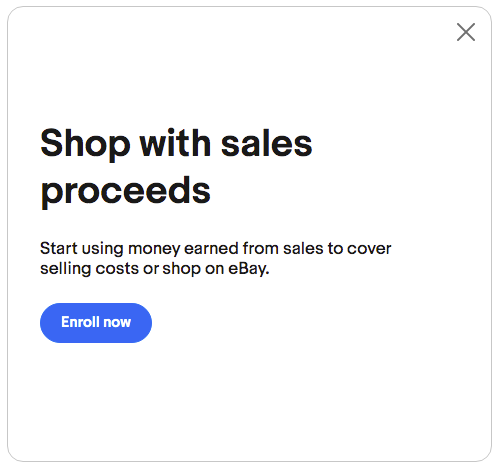The width and height of the screenshot is (504, 470).
Task: Start enrollment via the blue pill button
Action: click(96, 323)
